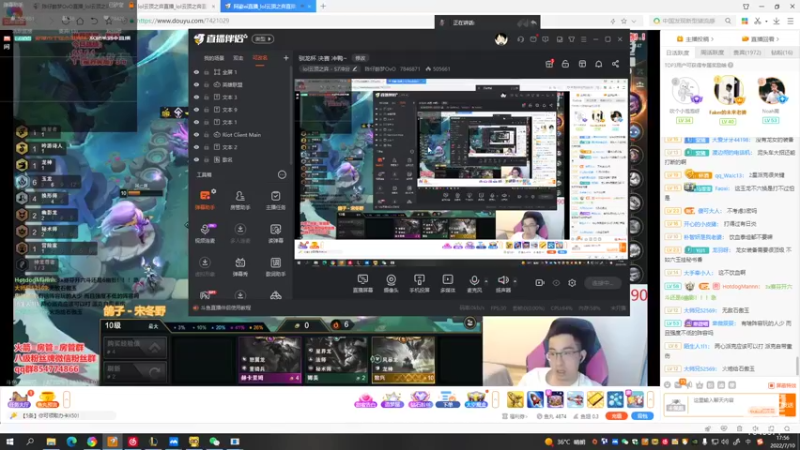The height and width of the screenshot is (450, 800).
Task: Hide the 文本 2 source with eye icon
Action: pos(196,147)
